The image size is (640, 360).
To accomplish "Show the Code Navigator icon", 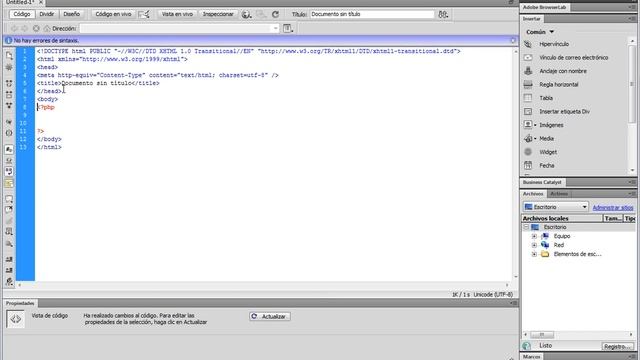I will click(x=9, y=67).
